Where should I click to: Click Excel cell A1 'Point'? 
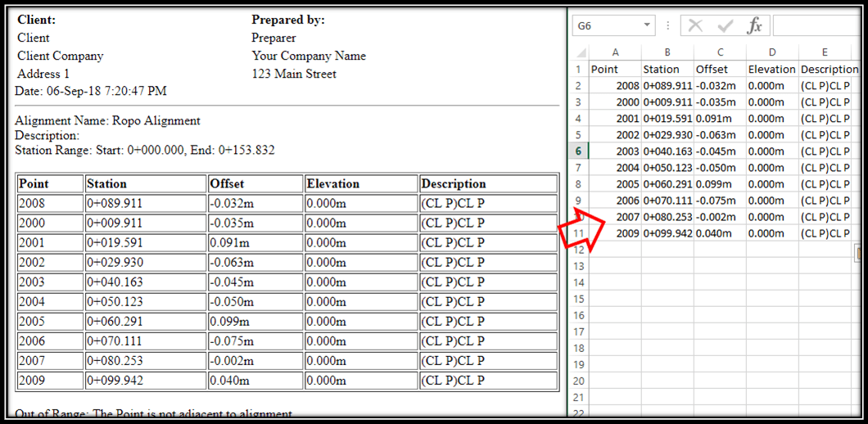click(x=615, y=70)
